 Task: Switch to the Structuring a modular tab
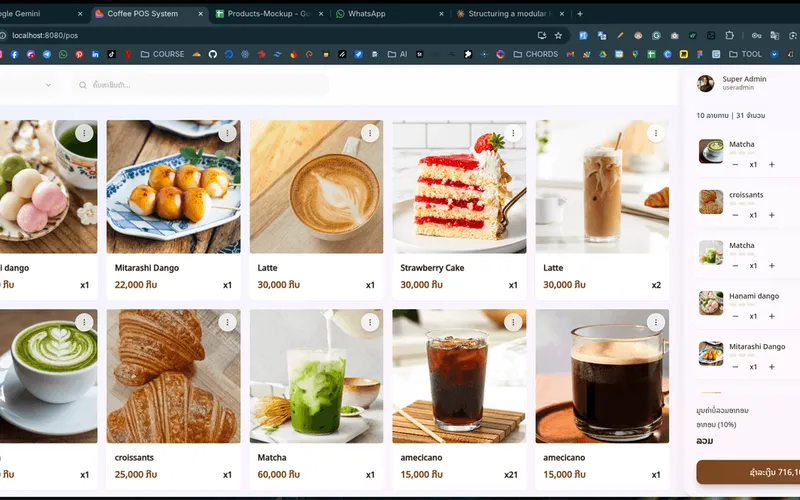510,14
